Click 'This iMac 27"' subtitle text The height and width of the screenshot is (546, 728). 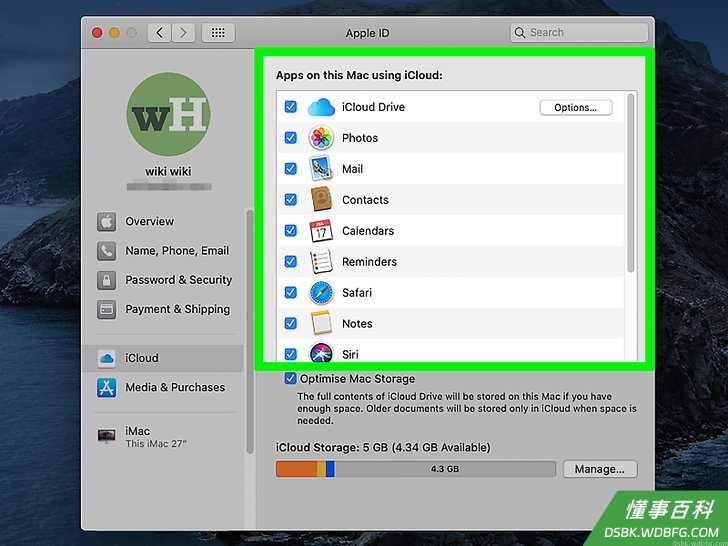[x=156, y=444]
